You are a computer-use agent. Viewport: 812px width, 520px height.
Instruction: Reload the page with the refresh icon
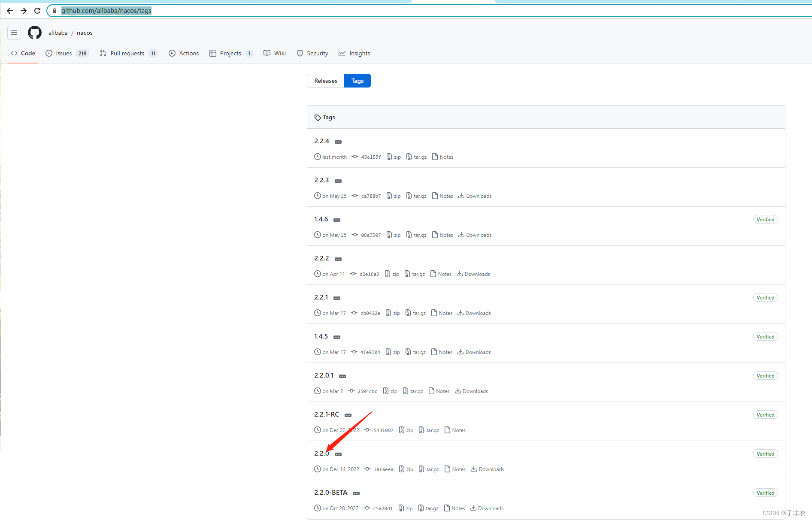click(x=37, y=11)
